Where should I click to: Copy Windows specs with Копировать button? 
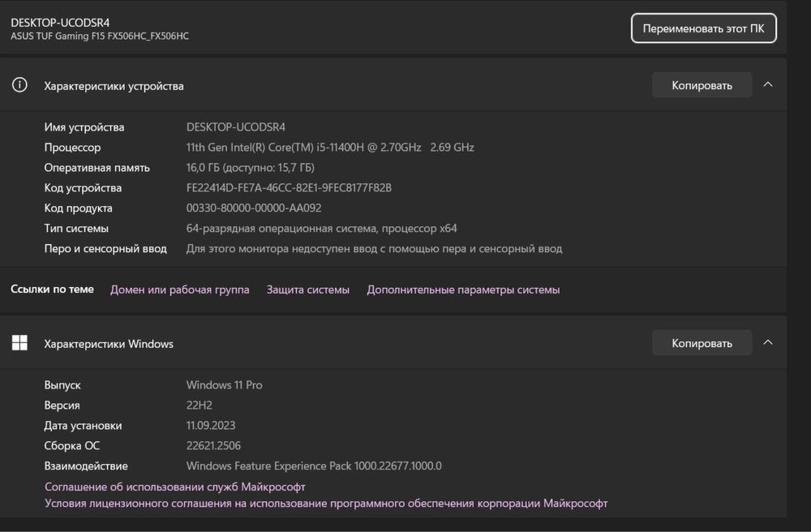click(x=702, y=343)
